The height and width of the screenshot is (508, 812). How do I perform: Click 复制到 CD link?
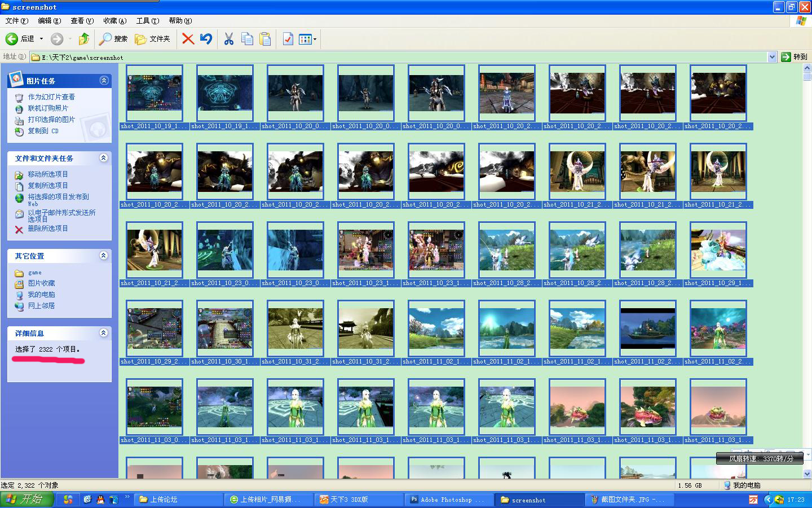(x=43, y=131)
